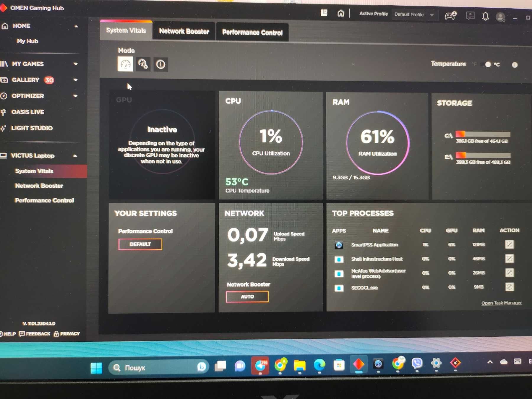
Task: Click the E:\ drive storage bar
Action: click(483, 155)
